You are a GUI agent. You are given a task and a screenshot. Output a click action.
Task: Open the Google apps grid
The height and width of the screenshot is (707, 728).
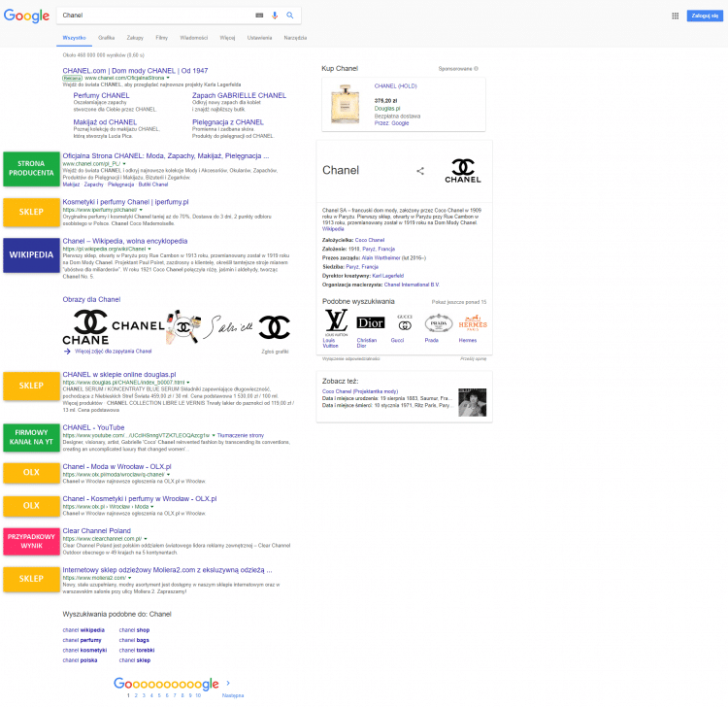click(x=675, y=16)
